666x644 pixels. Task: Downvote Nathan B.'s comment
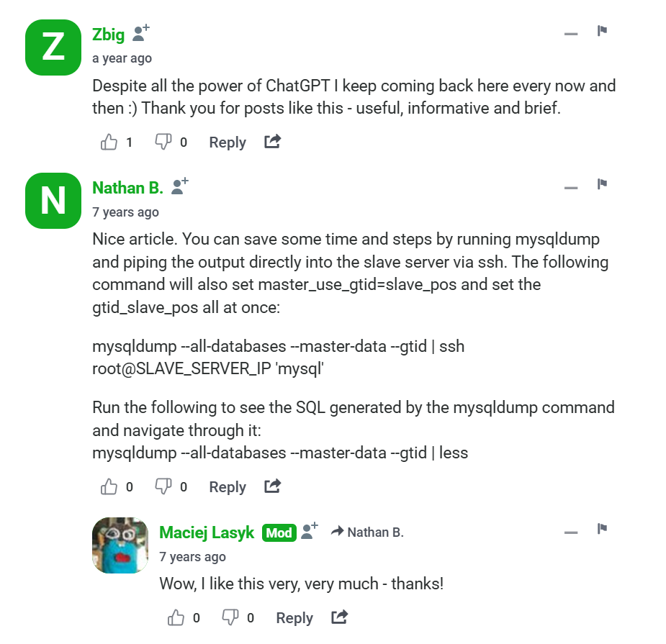tap(163, 487)
